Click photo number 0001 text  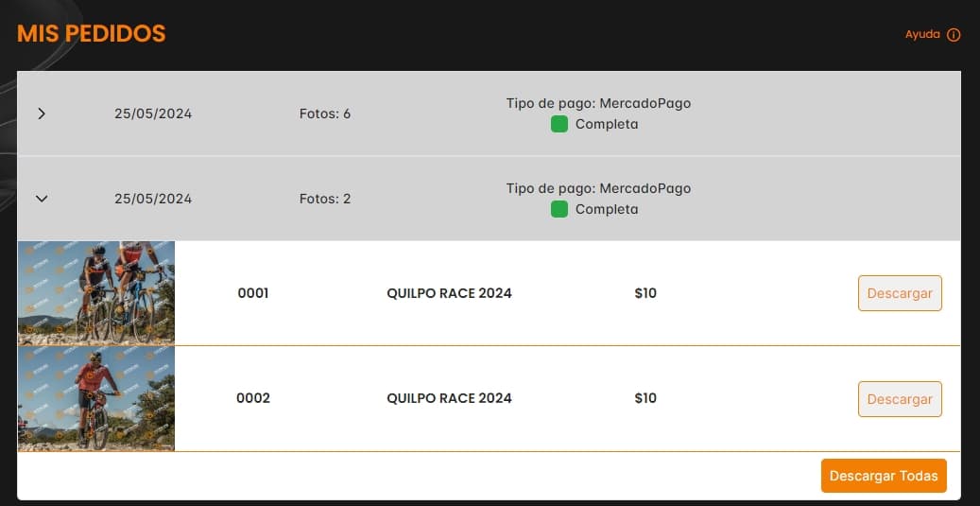(x=253, y=293)
